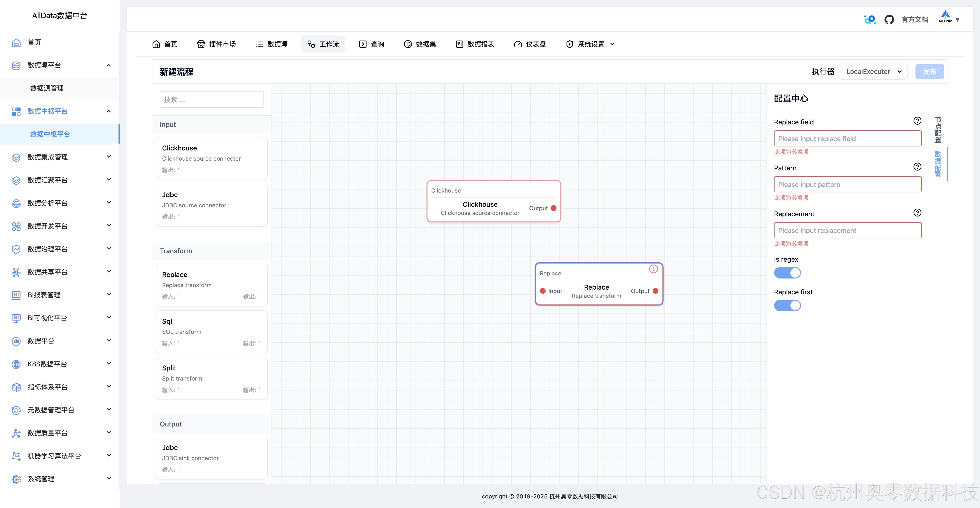Open the 数据集 navigation tab
This screenshot has height=508, width=980.
(x=420, y=44)
